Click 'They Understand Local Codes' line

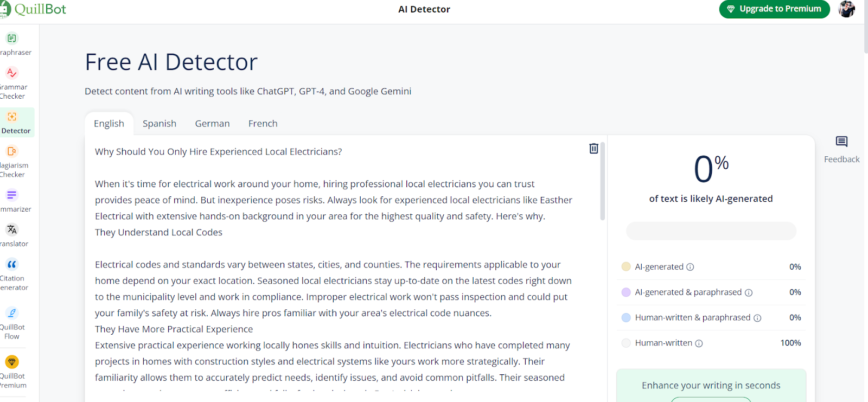click(x=158, y=232)
